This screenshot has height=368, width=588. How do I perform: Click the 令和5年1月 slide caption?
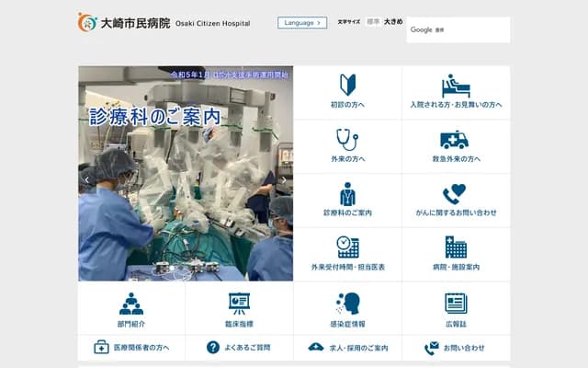(x=230, y=75)
